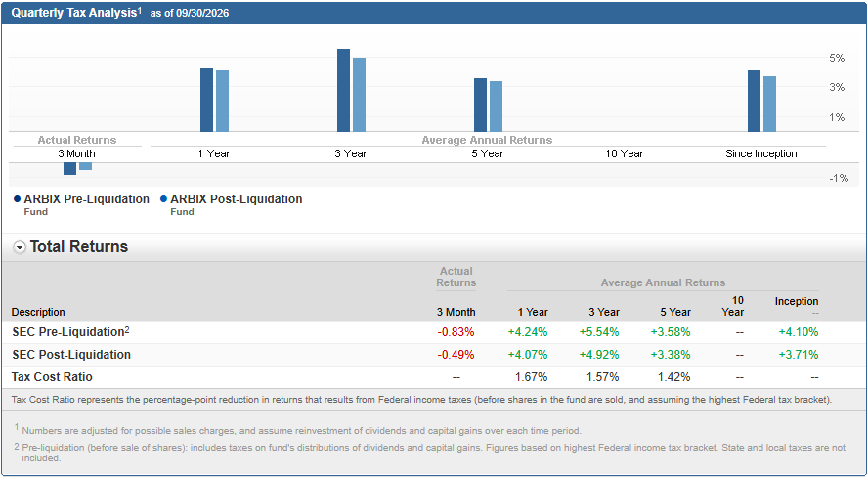Click the 5 Year post-liquidation light bar
The width and height of the screenshot is (868, 477).
point(496,107)
